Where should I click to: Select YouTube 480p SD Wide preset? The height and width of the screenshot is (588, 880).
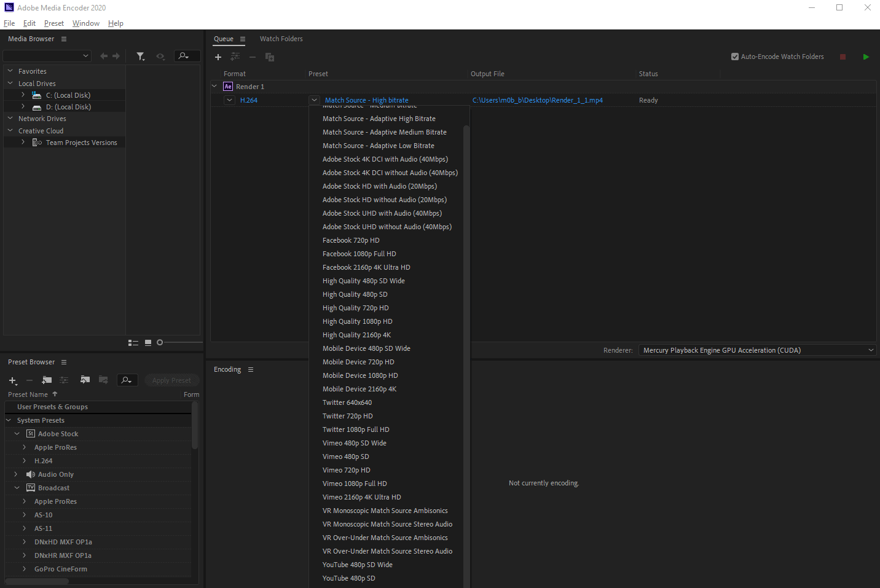click(x=358, y=565)
